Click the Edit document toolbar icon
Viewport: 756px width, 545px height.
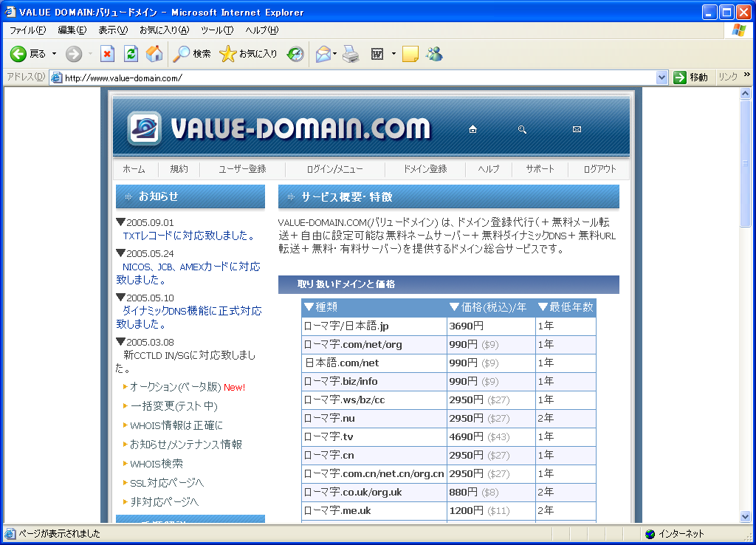pyautogui.click(x=377, y=54)
